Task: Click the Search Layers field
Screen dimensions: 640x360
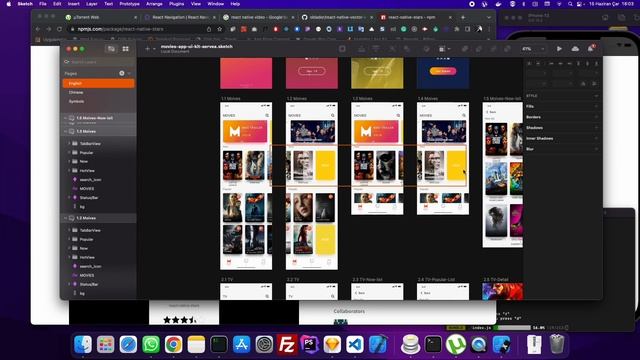Action: click(x=98, y=62)
